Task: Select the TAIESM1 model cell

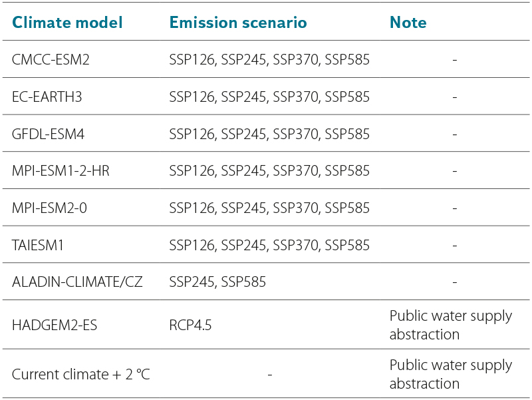Action: 38,245
